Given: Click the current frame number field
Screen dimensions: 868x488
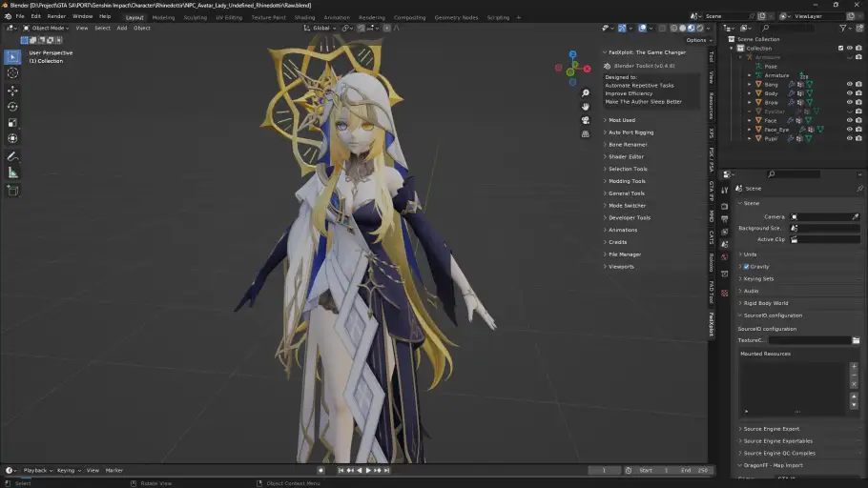Looking at the screenshot, I should pyautogui.click(x=604, y=470).
